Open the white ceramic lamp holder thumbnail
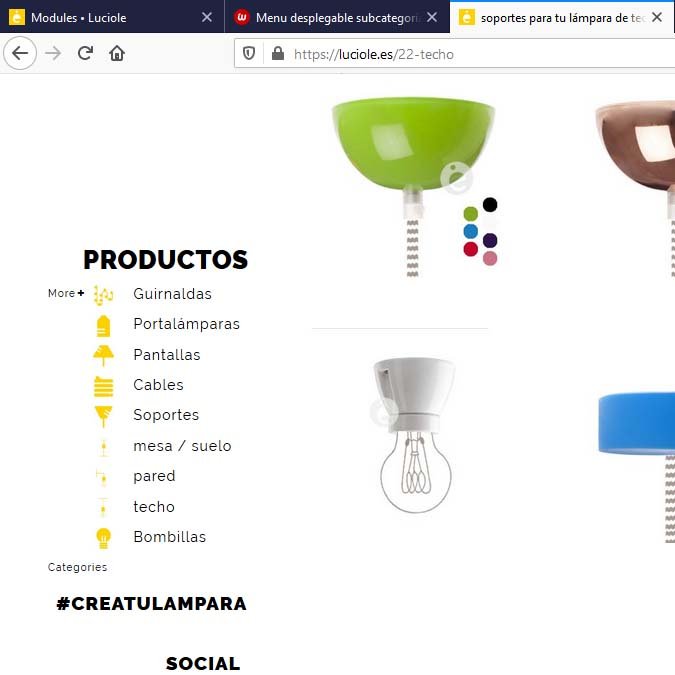This screenshot has width=675, height=675. [414, 435]
